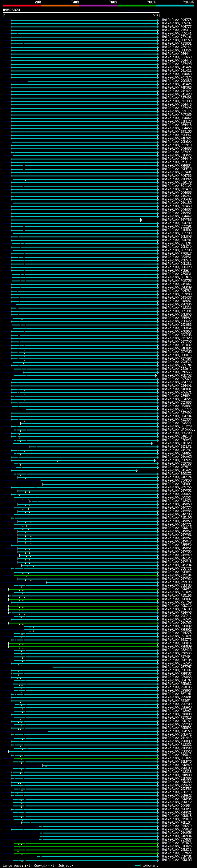Open the hit label UniRef100_B8XLF1

pos(177,447)
